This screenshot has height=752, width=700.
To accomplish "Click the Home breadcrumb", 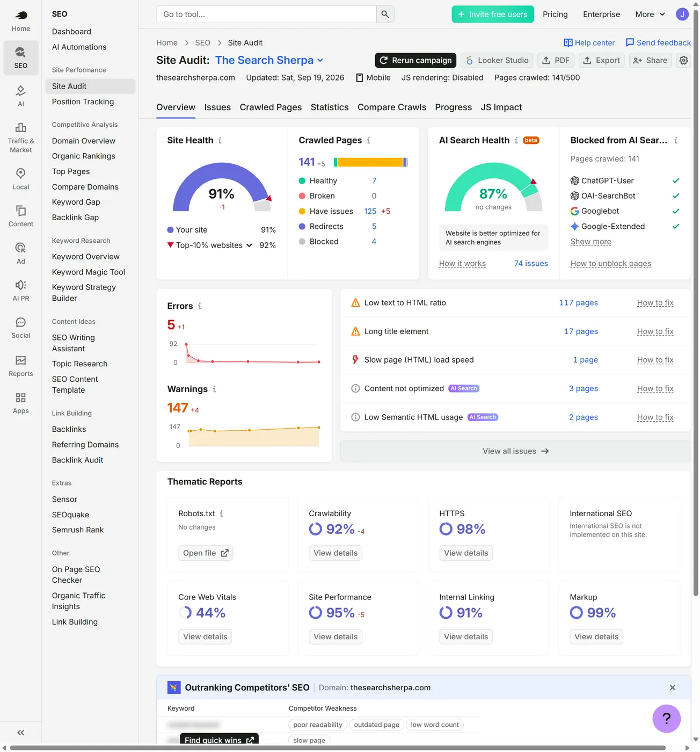I will [167, 43].
